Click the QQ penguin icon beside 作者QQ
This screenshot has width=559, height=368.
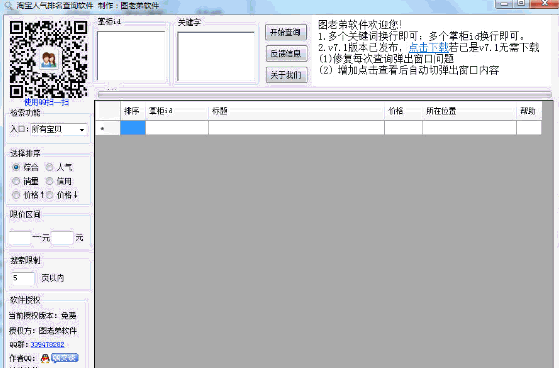pos(45,358)
